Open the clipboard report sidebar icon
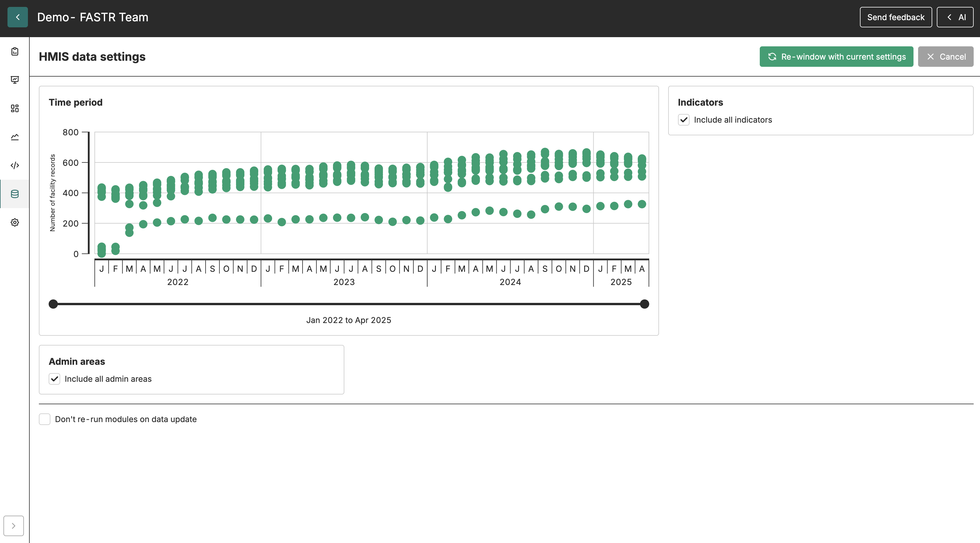Viewport: 980px width, 543px height. [15, 51]
